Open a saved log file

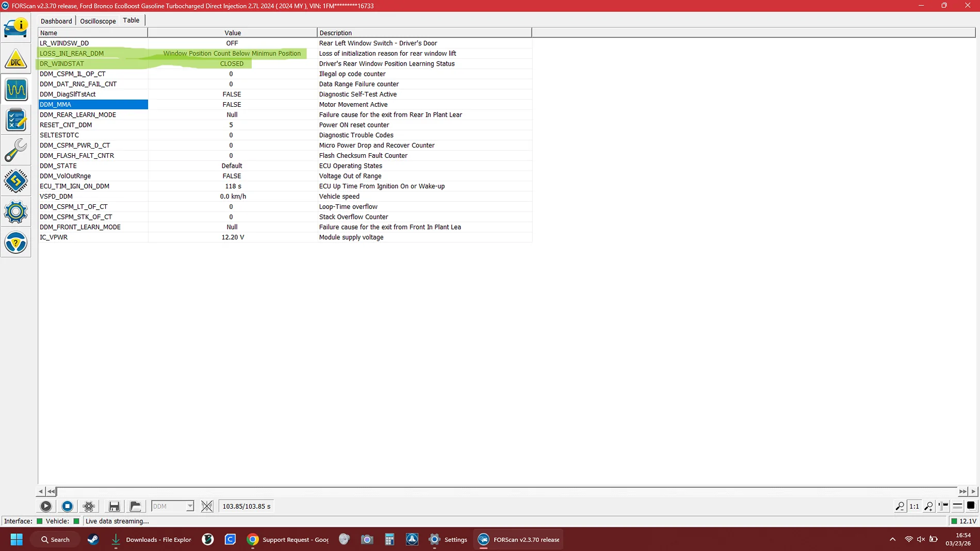tap(135, 506)
